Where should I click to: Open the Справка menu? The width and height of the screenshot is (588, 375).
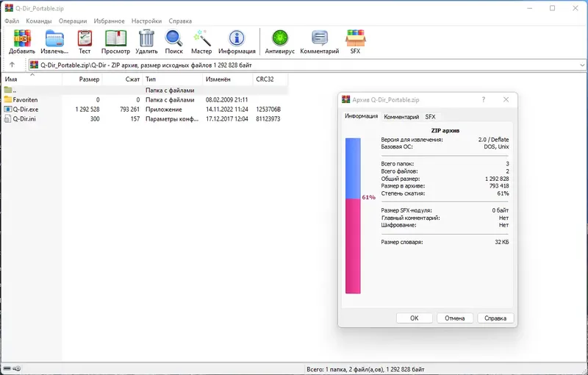click(x=180, y=21)
